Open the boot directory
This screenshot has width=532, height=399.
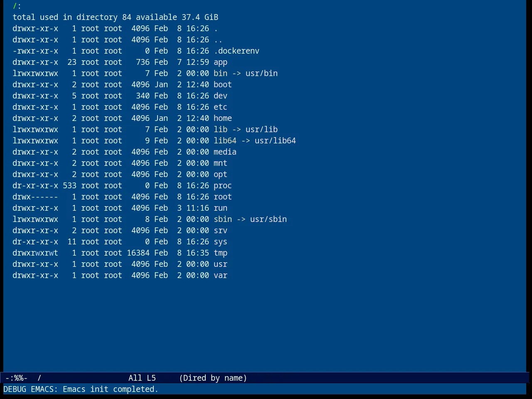point(223,85)
